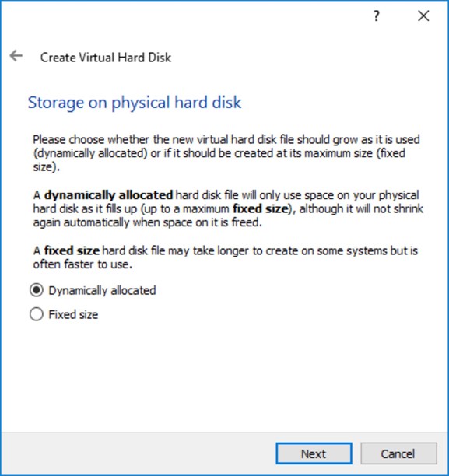
Task: Click the "Storage on physical hard disk" heading
Action: [x=135, y=103]
